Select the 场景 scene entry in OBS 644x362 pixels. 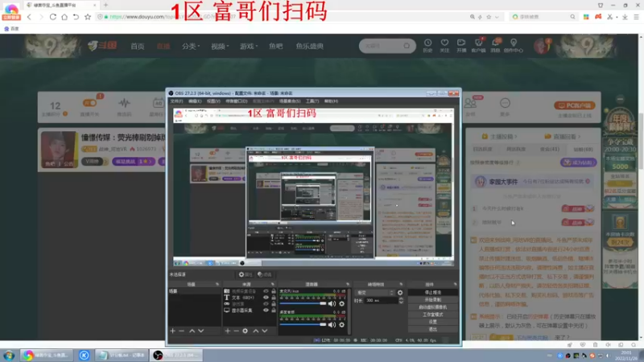(194, 291)
